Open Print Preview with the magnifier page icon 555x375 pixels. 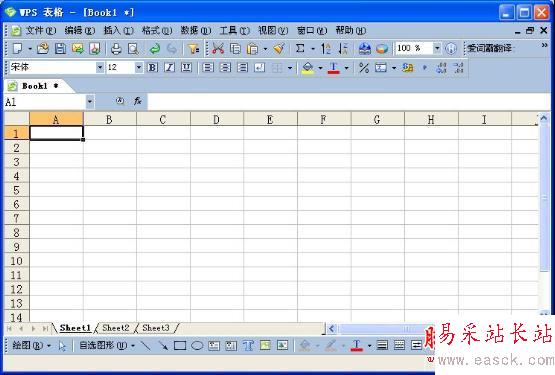(x=133, y=49)
